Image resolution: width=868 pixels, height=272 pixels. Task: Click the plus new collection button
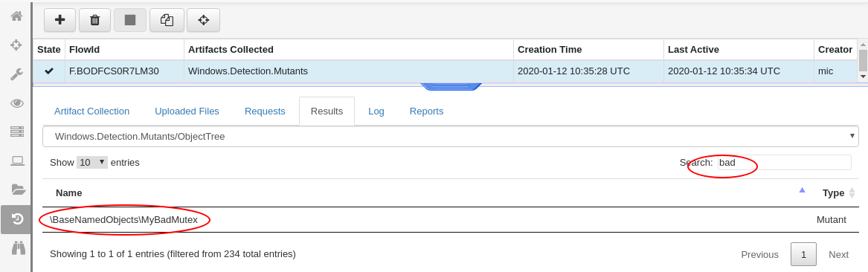pyautogui.click(x=60, y=20)
